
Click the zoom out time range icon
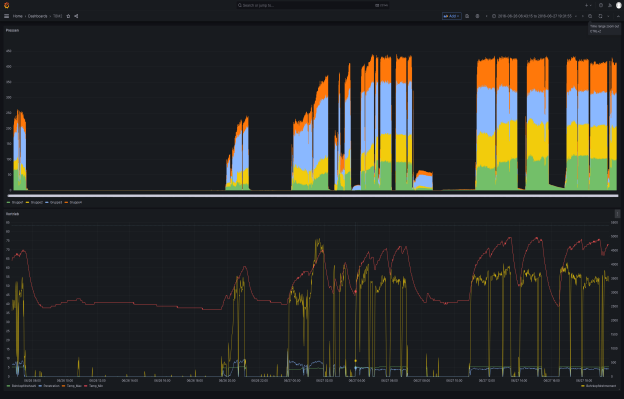click(590, 16)
